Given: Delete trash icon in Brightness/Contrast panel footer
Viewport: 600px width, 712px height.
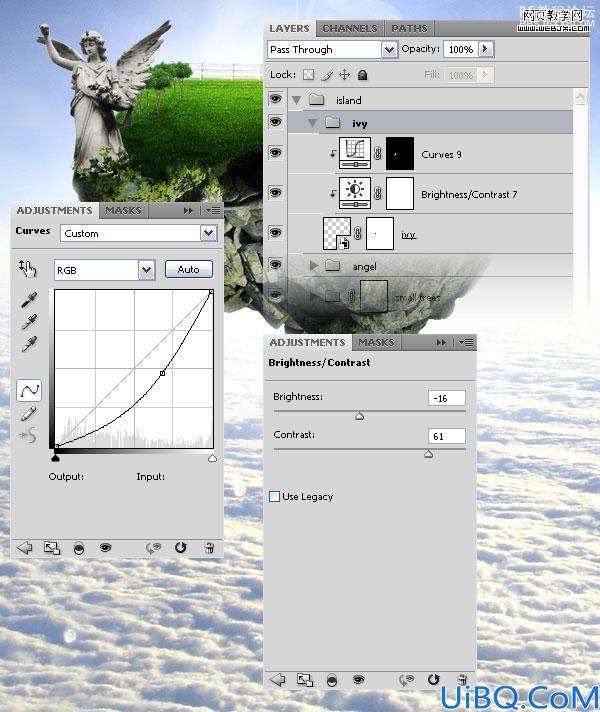Looking at the screenshot, I should tap(462, 680).
